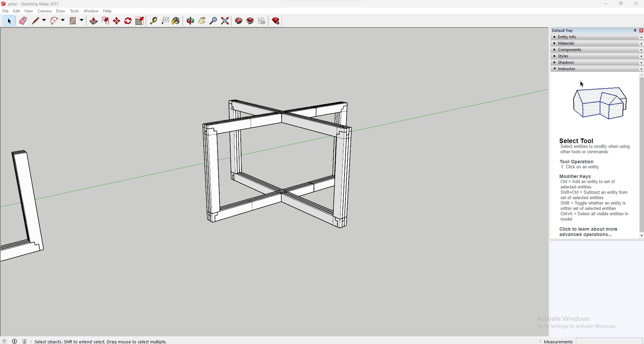Toggle auto-hide pin on Default Tray
This screenshot has height=344, width=644.
(635, 31)
